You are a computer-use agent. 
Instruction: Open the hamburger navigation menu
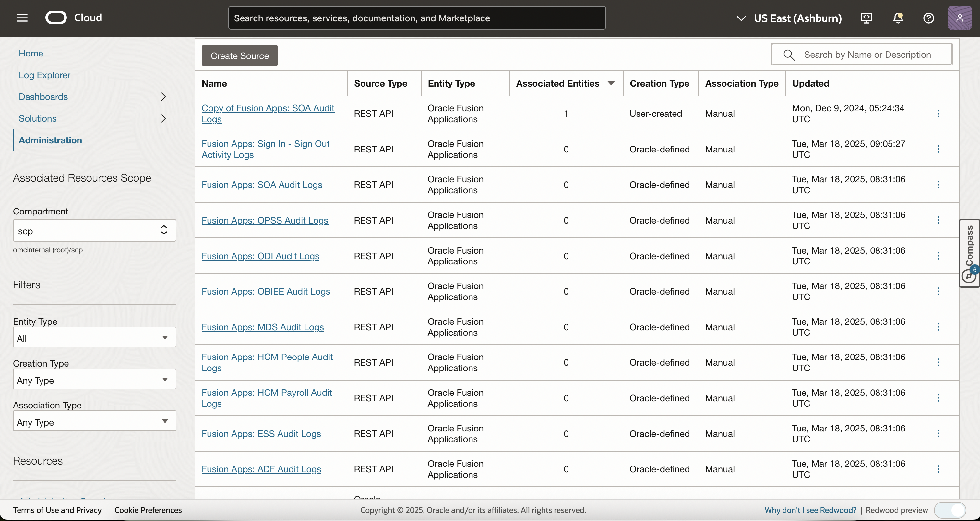click(x=22, y=18)
